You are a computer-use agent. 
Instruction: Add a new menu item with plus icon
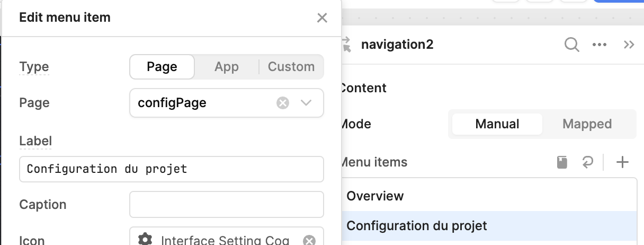[622, 162]
